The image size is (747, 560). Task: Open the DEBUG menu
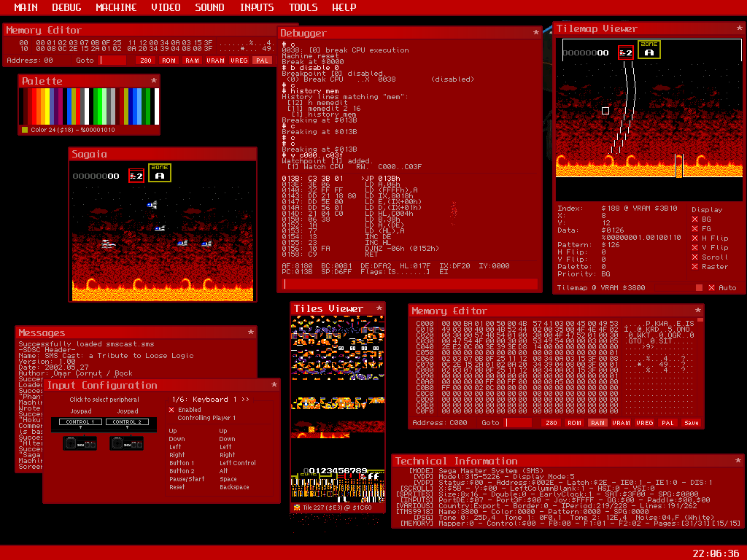(66, 7)
